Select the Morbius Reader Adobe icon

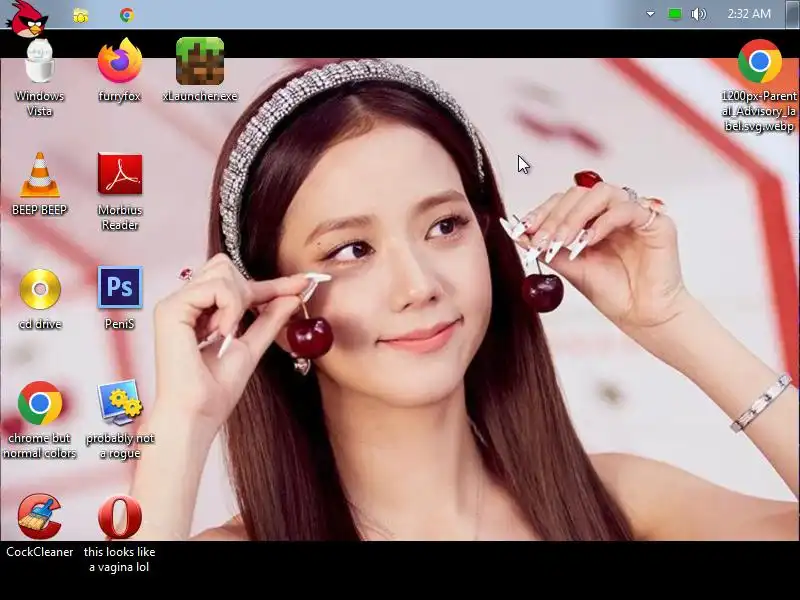(x=120, y=174)
